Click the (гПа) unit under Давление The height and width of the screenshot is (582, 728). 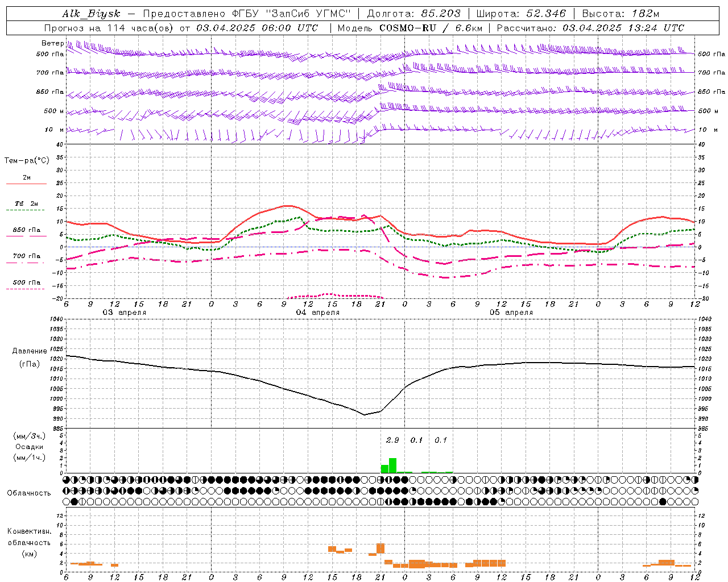click(x=30, y=364)
